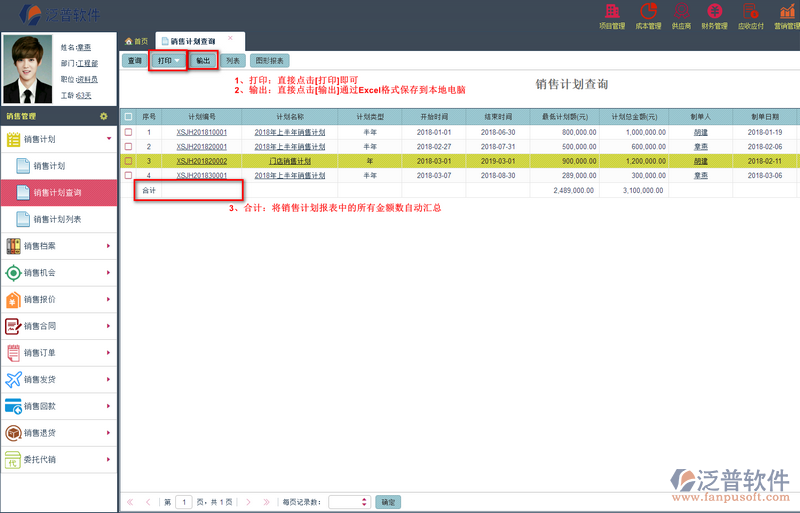
Task: Open 财务管理 yen icon
Action: tap(713, 13)
